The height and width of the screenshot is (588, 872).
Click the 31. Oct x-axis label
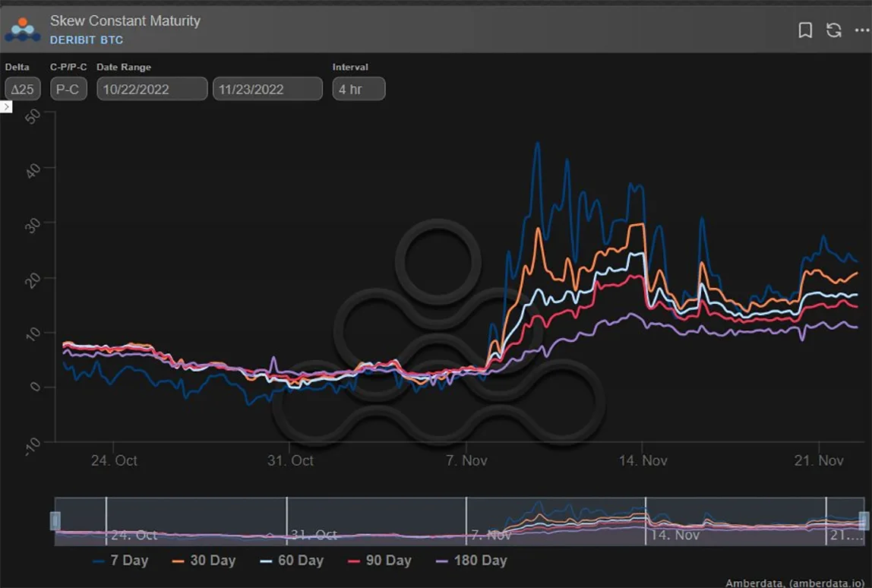[x=289, y=460]
